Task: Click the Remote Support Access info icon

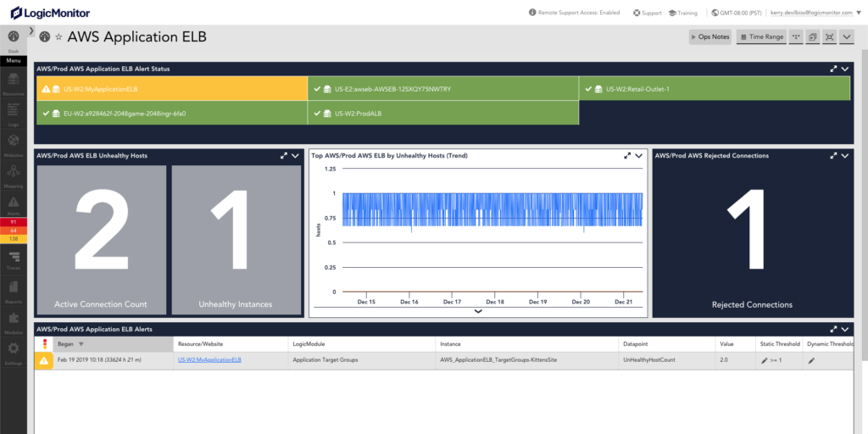Action: (532, 12)
